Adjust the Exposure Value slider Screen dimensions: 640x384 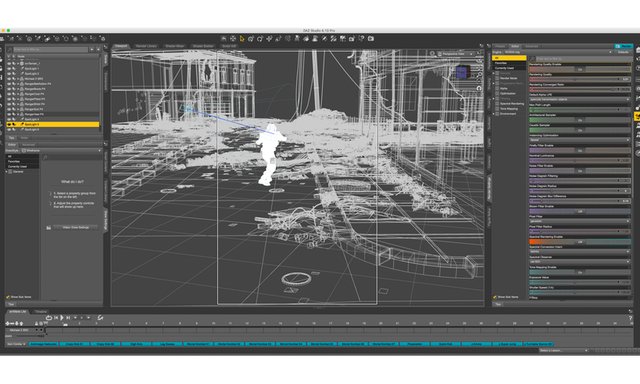[580, 282]
